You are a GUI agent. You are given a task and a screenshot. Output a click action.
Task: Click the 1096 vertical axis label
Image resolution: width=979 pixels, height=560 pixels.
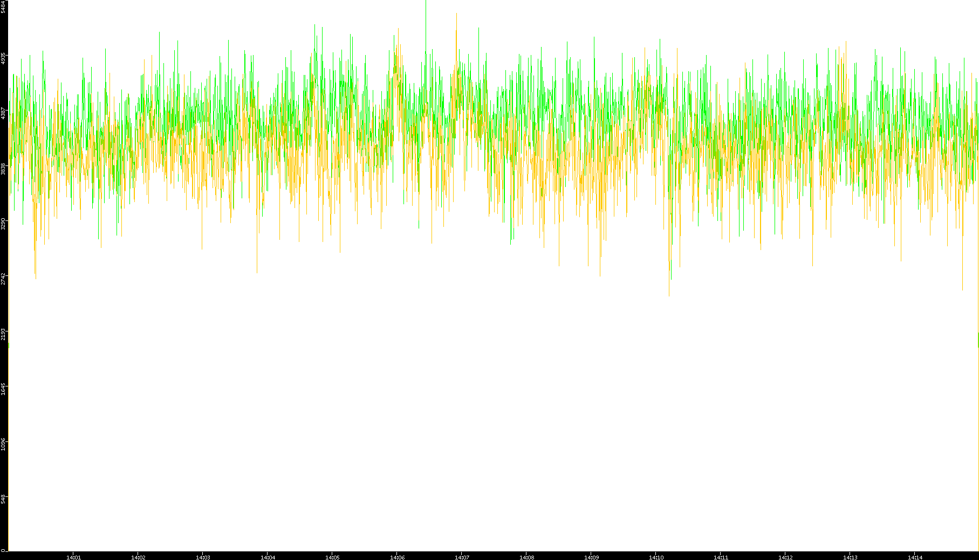pyautogui.click(x=4, y=444)
